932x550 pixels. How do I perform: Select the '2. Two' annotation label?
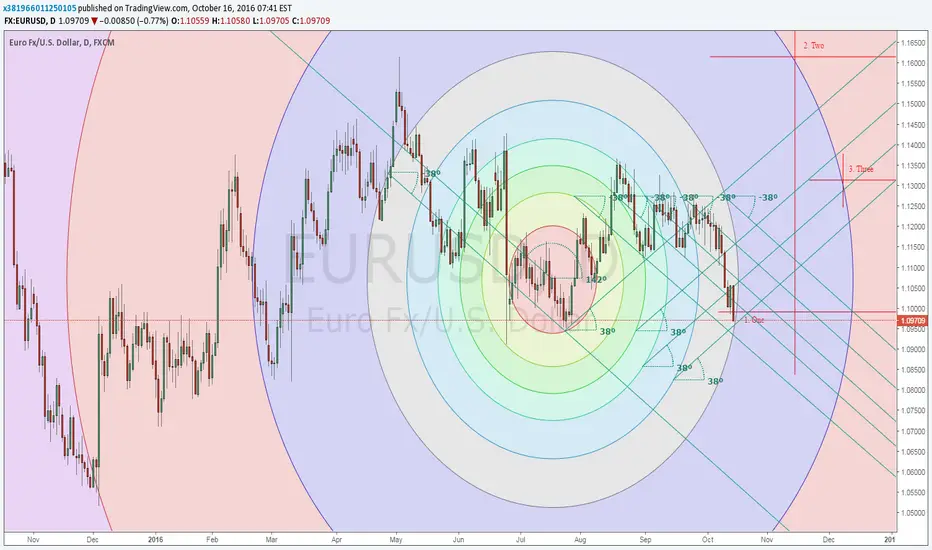814,45
